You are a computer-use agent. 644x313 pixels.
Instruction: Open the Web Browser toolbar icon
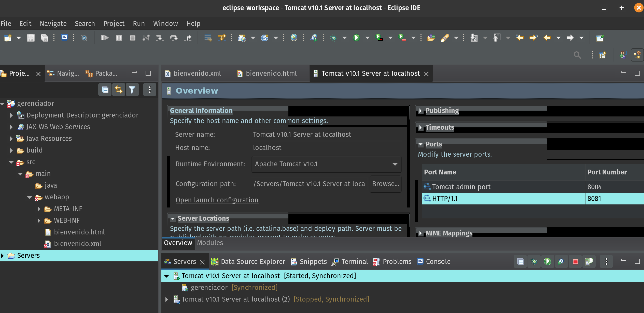[x=294, y=38]
